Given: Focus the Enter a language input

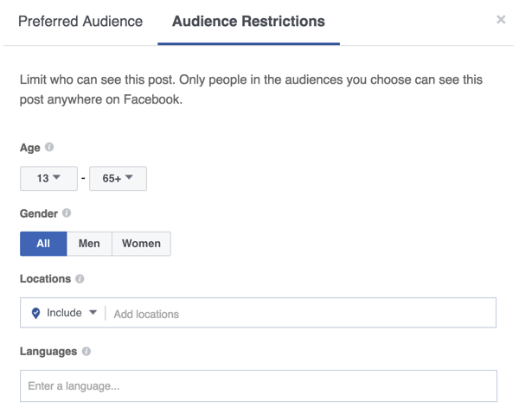Looking at the screenshot, I should [x=258, y=386].
